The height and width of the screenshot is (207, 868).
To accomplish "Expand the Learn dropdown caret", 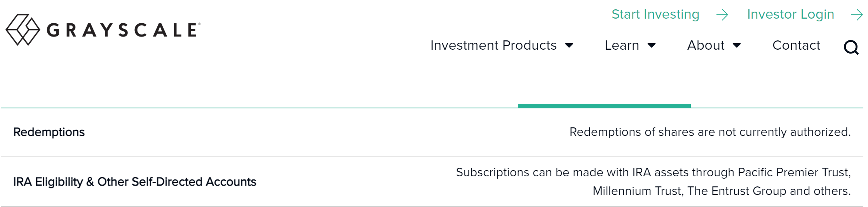I will tap(652, 45).
